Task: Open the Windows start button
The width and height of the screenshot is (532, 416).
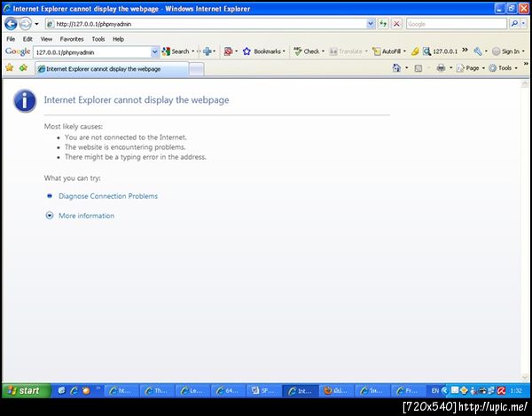Action: (27, 390)
